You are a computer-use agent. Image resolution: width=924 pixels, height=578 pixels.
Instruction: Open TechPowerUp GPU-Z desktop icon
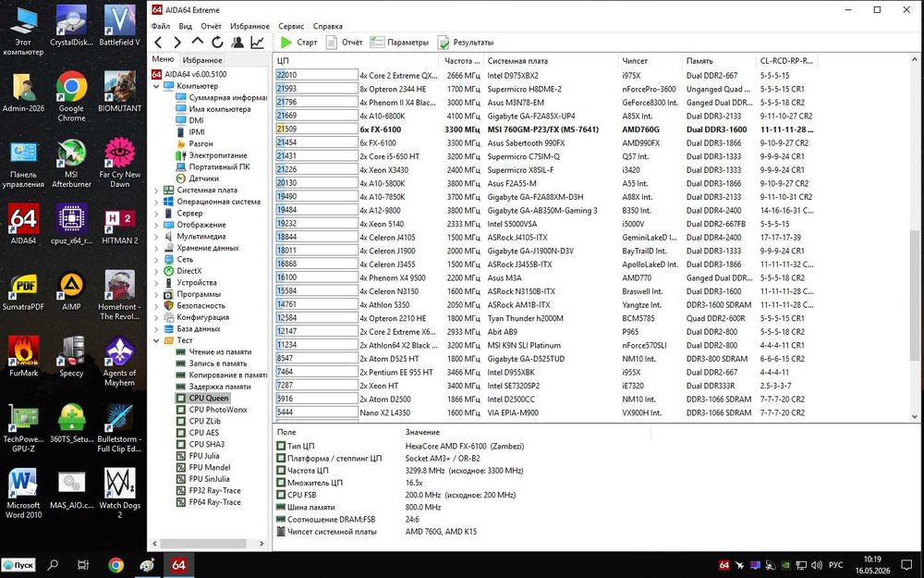coord(24,427)
